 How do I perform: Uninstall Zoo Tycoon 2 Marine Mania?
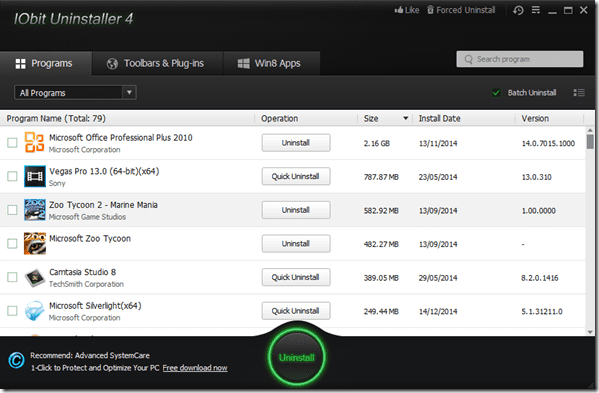[x=296, y=210]
